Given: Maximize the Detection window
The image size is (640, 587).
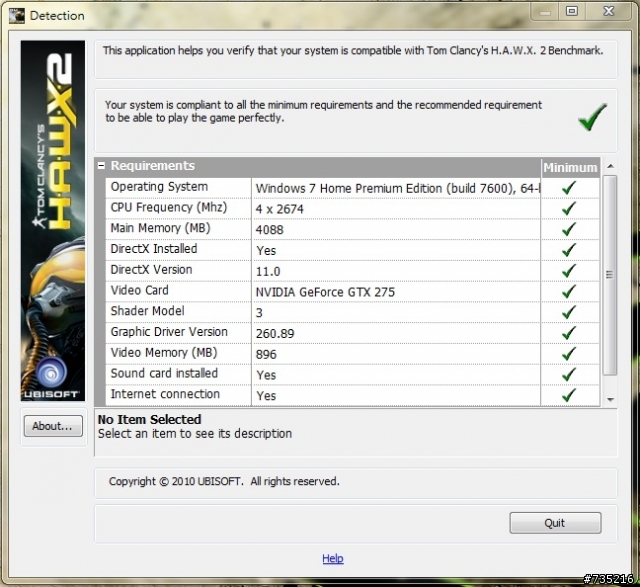Looking at the screenshot, I should click(571, 11).
